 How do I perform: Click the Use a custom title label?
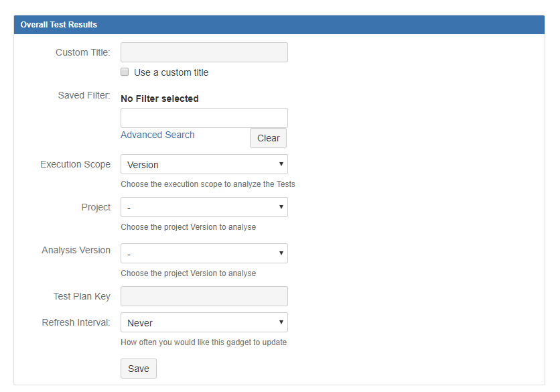pyautogui.click(x=171, y=72)
